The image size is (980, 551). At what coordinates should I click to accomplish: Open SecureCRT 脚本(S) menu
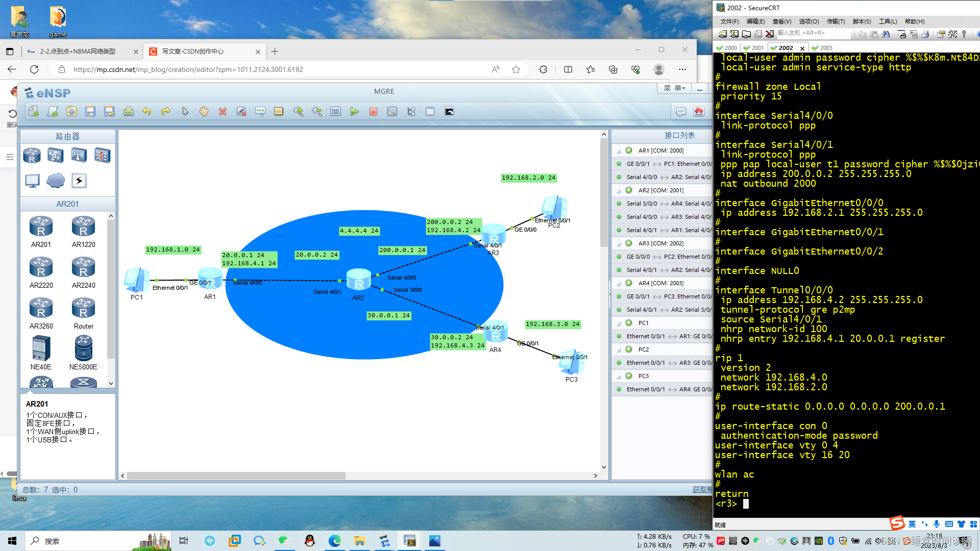862,21
